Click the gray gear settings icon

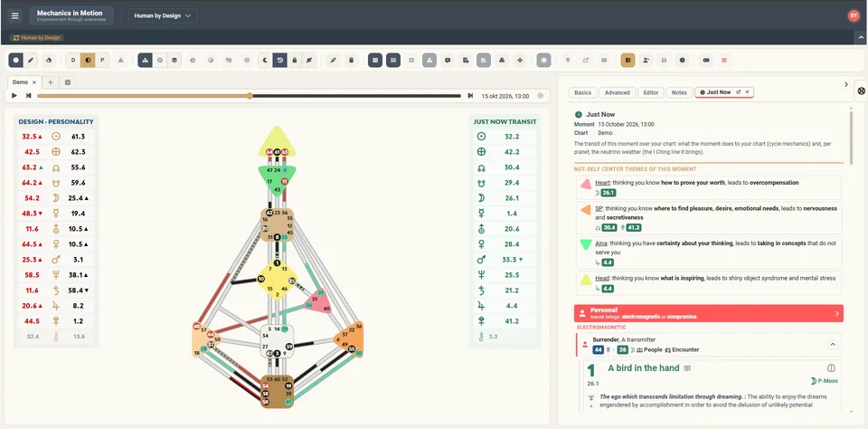[544, 60]
